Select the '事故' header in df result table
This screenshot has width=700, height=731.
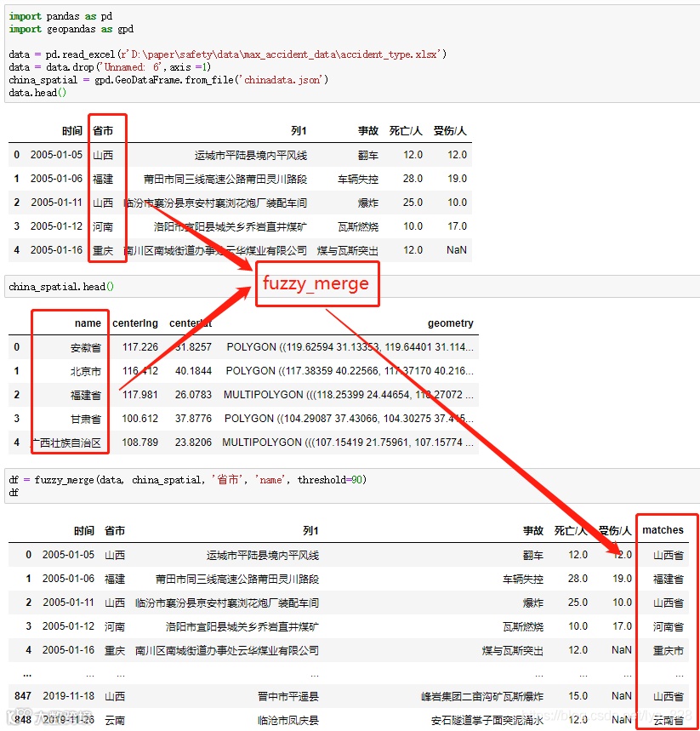pos(533,530)
